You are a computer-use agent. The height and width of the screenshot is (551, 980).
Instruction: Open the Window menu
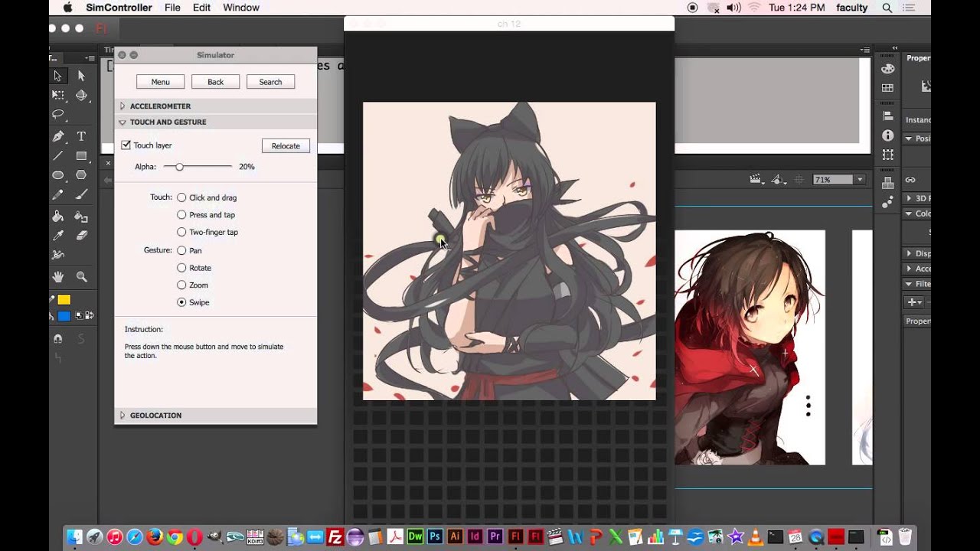pos(241,8)
